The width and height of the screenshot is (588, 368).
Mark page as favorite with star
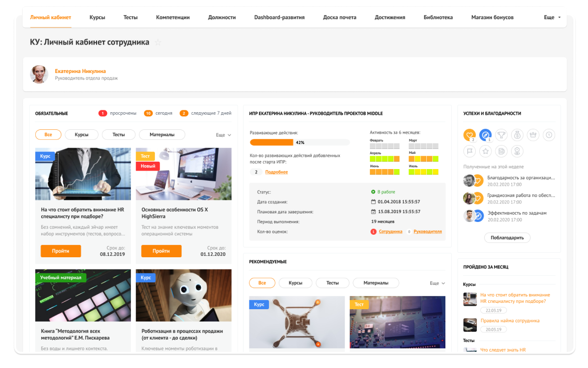[x=158, y=43]
